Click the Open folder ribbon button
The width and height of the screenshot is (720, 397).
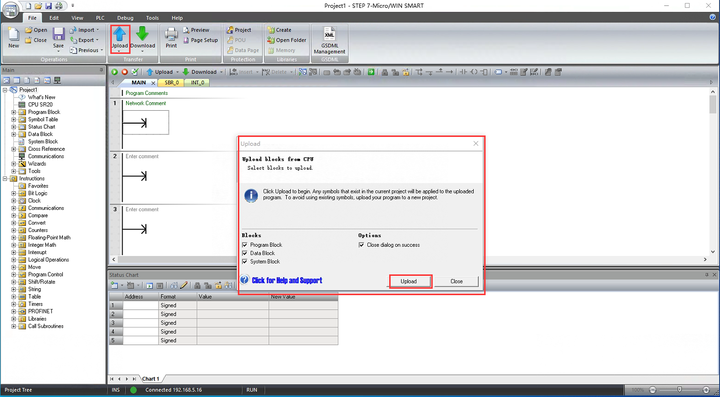36,30
